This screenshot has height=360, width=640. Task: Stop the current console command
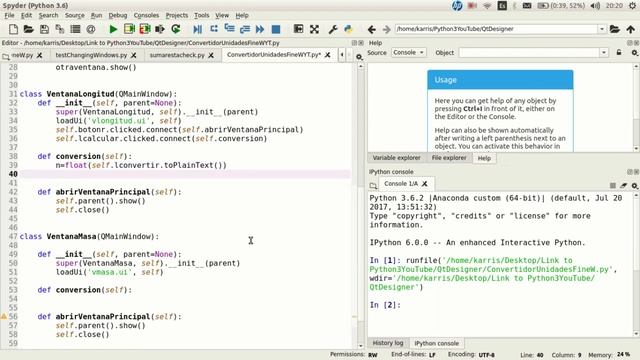[x=613, y=185]
